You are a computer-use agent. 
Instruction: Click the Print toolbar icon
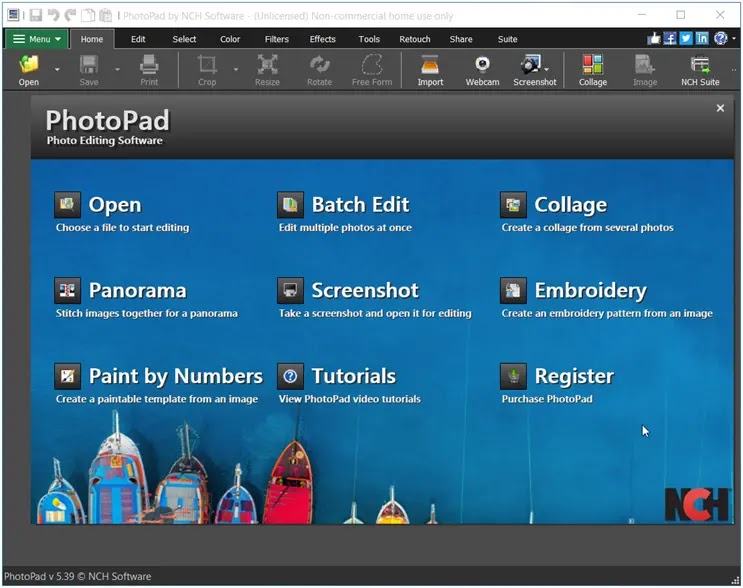(149, 64)
